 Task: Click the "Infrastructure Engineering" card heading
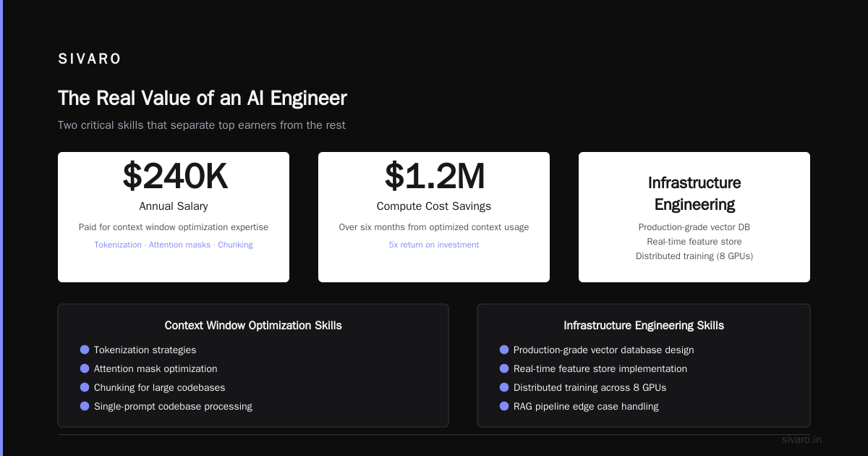tap(694, 193)
